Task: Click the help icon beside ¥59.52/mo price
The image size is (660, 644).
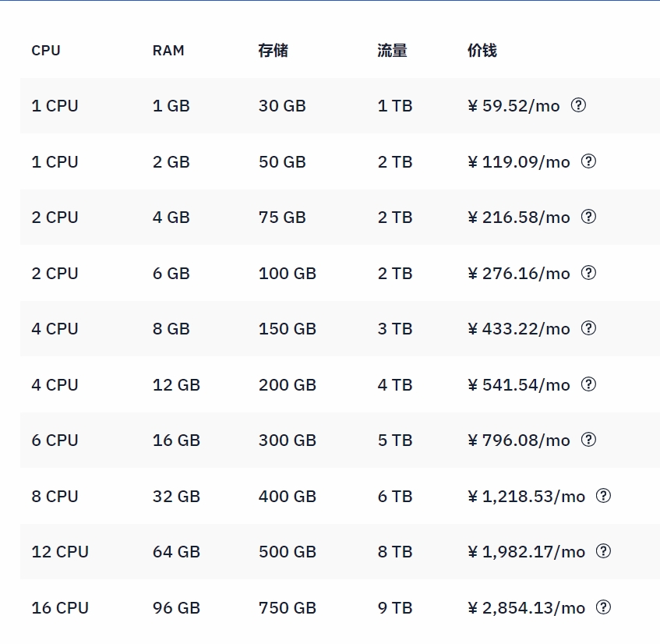Action: pyautogui.click(x=578, y=106)
